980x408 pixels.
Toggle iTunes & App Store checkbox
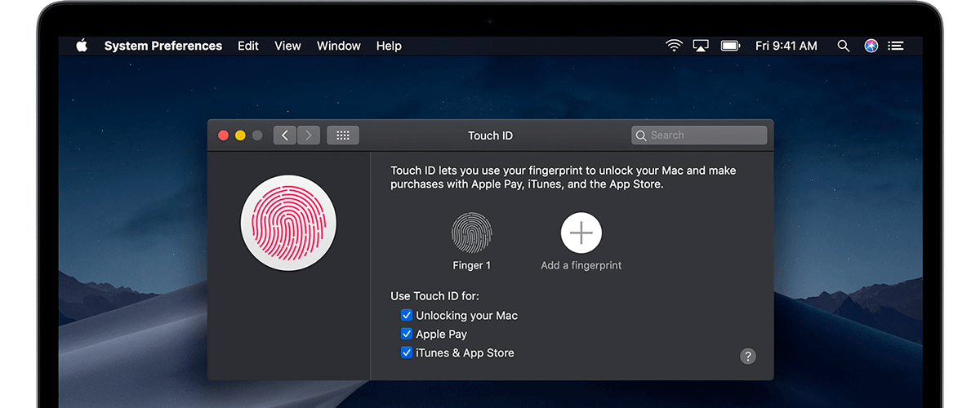click(x=406, y=353)
